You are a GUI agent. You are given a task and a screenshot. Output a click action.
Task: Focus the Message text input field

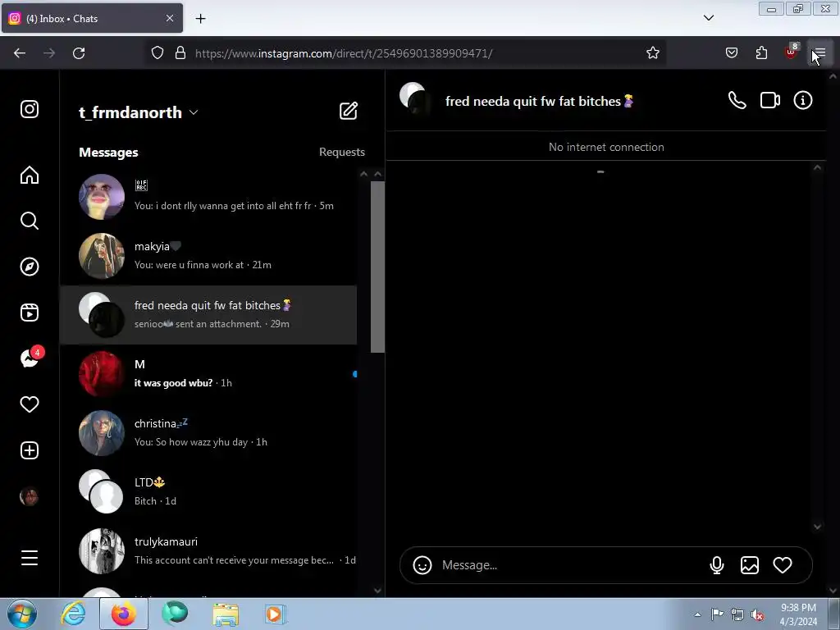tap(571, 565)
